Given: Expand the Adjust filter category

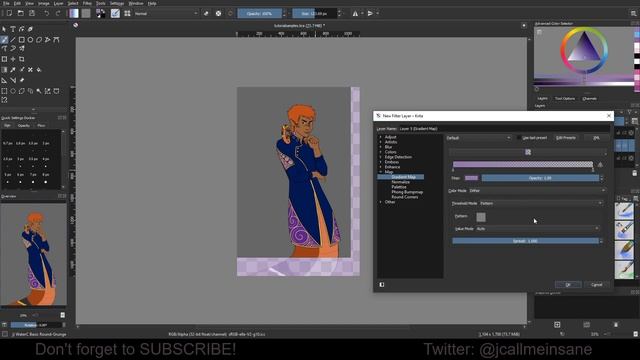Looking at the screenshot, I should tap(380, 137).
